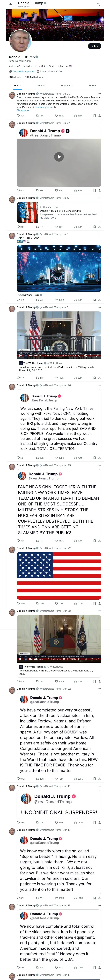Image resolution: width=110 pixels, height=980 pixels.
Task: Switch to the Replies tab
Action: (41, 86)
